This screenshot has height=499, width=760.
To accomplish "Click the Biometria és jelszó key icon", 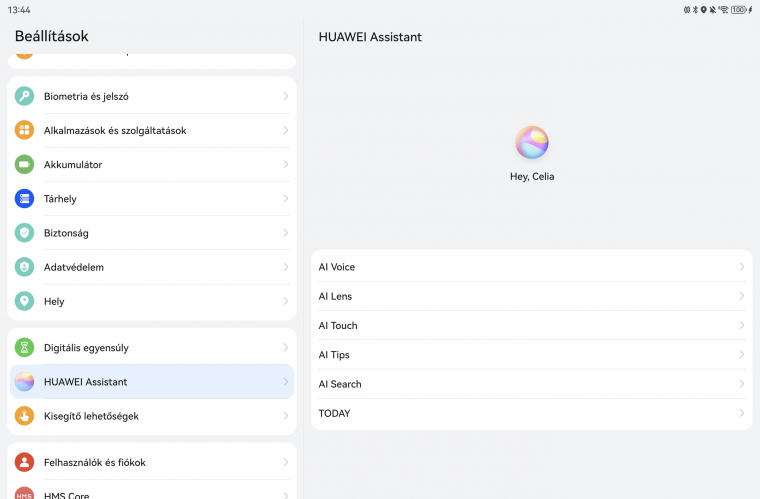I will 25,96.
